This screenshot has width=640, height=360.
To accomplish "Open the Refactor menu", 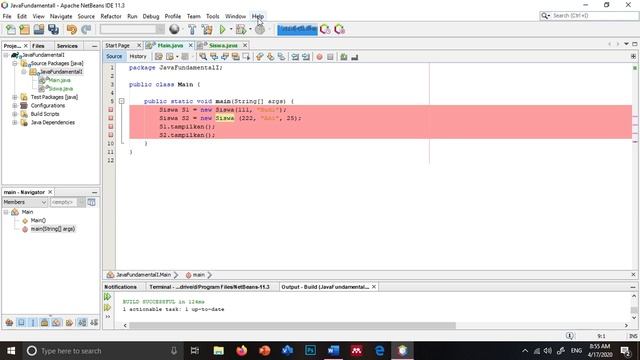I will (x=111, y=16).
